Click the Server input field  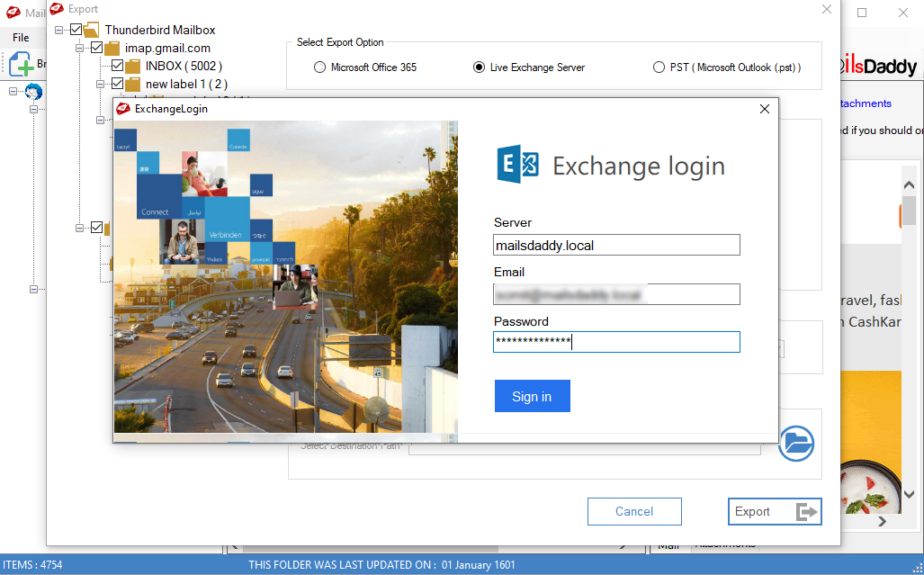616,245
